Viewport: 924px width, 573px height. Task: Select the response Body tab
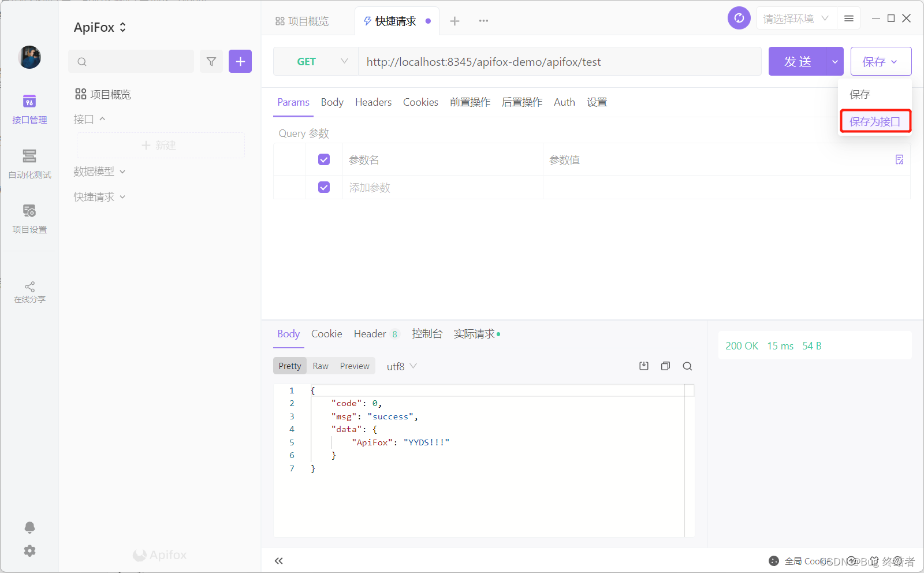[288, 334]
